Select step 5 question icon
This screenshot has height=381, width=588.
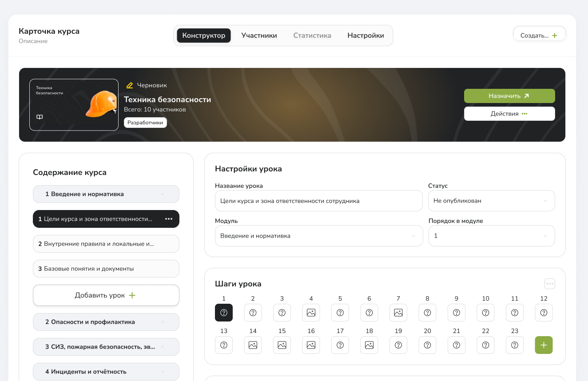[x=340, y=313]
